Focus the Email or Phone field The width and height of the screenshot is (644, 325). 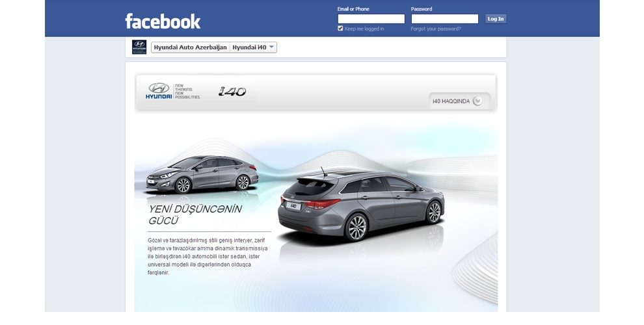click(371, 19)
